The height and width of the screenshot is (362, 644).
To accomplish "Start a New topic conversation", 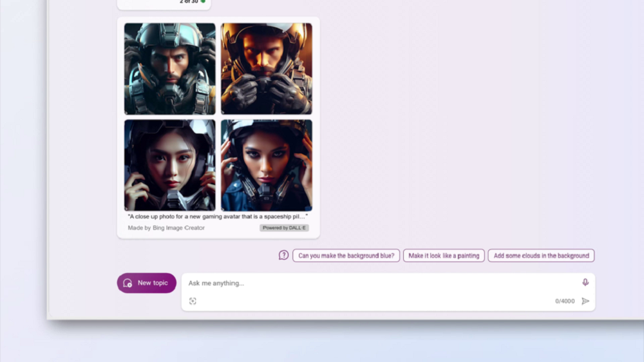I will (147, 283).
